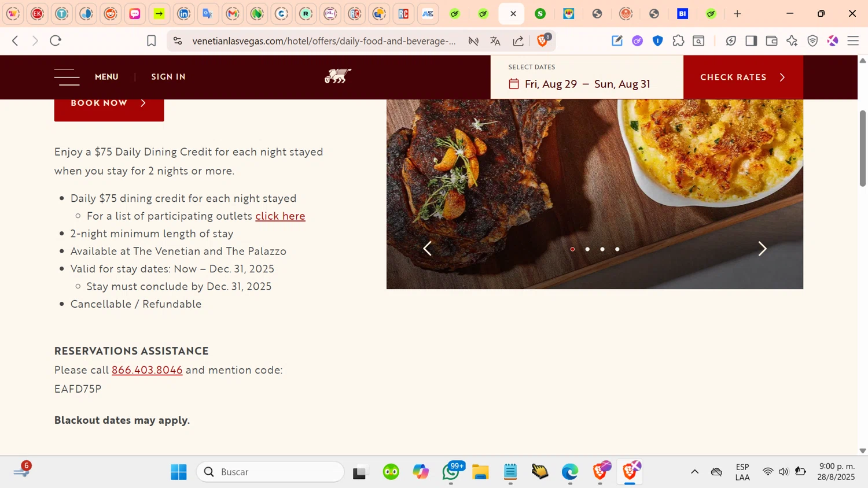Image resolution: width=868 pixels, height=488 pixels.
Task: Show hidden system tray icons
Action: (x=695, y=472)
